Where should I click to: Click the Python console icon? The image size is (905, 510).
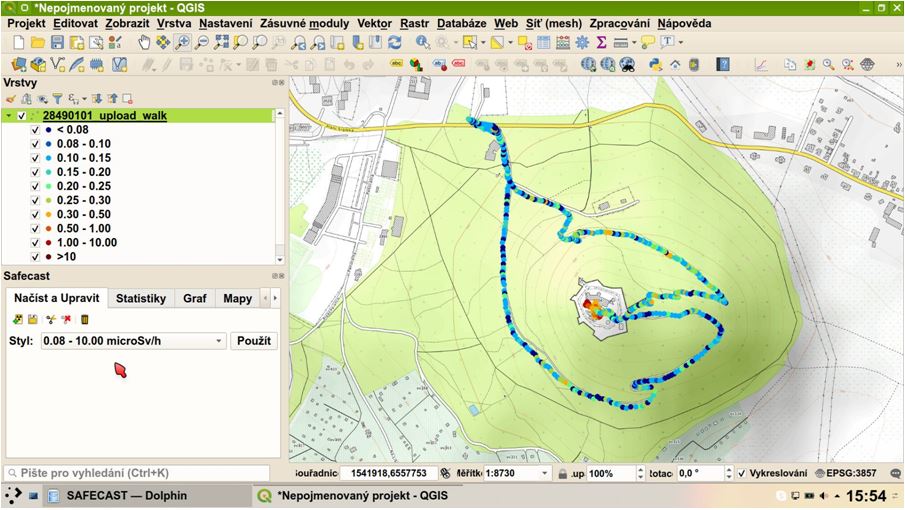point(656,65)
